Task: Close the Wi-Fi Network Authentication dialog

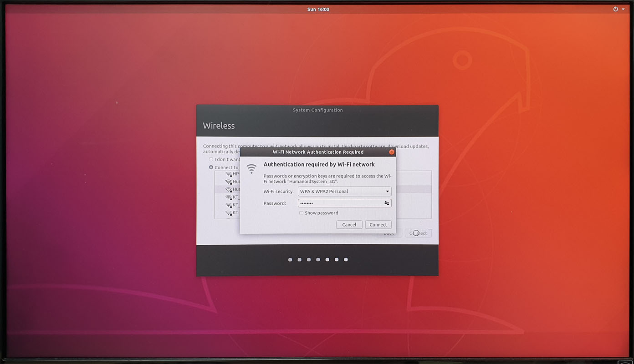Action: tap(391, 152)
